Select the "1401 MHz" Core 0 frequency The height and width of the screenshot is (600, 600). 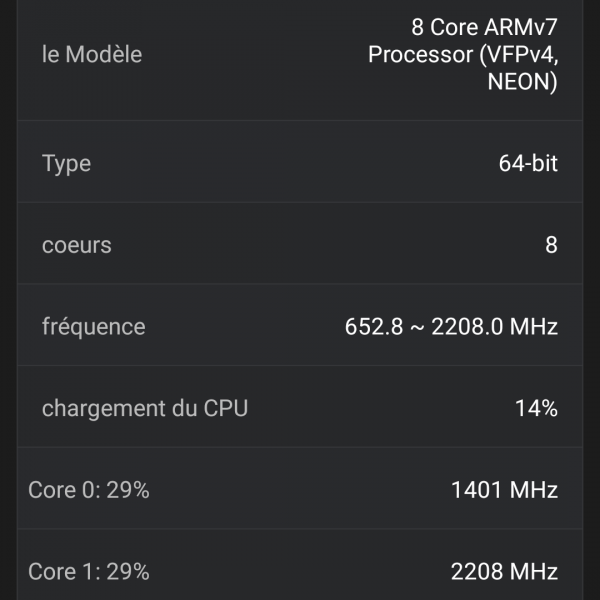[x=504, y=490]
